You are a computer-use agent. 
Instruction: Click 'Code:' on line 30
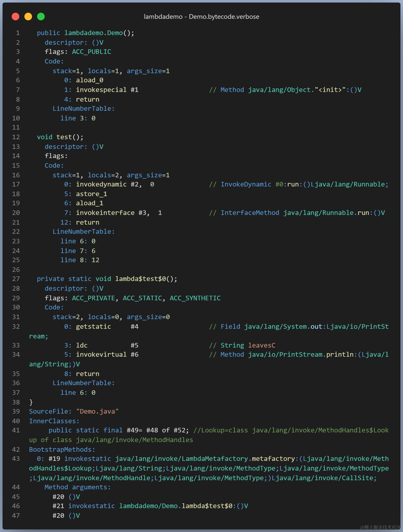pyautogui.click(x=54, y=307)
